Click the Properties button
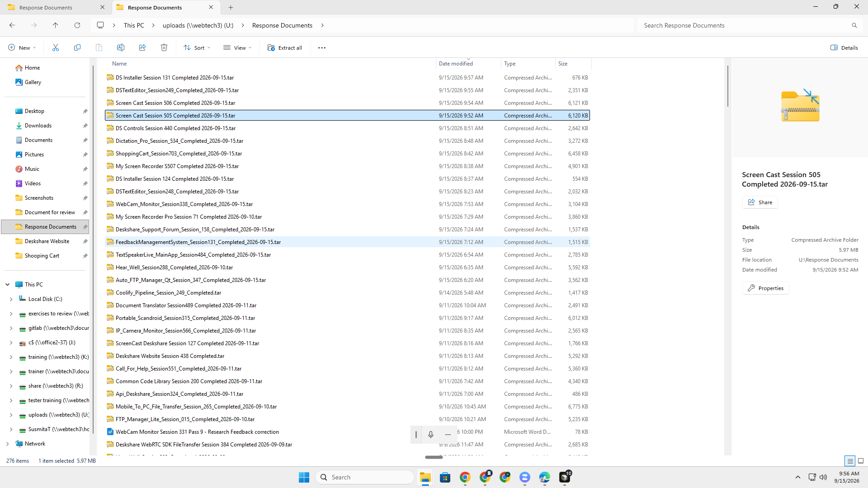The width and height of the screenshot is (868, 488). pos(765,288)
